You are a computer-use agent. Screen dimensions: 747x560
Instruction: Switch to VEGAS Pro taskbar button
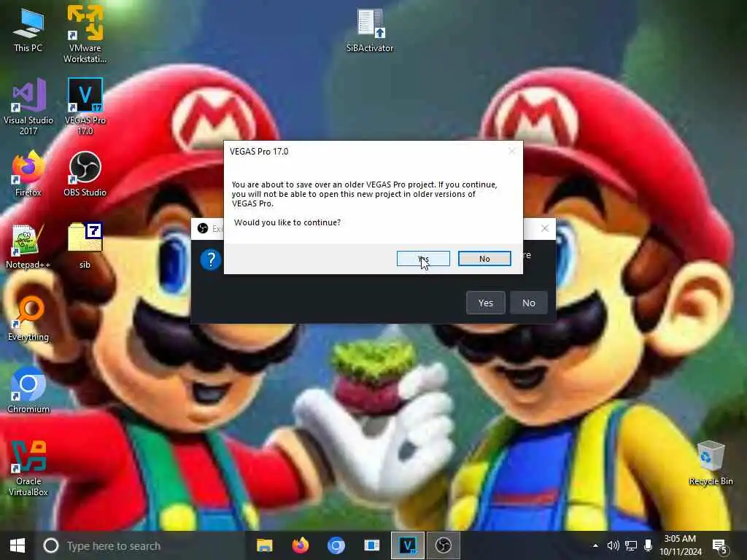point(407,545)
